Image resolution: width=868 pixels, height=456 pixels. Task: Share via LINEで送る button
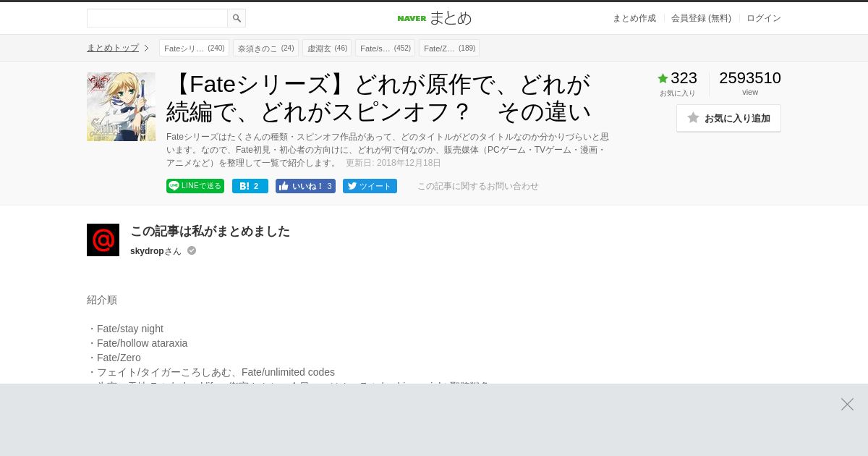pyautogui.click(x=195, y=186)
